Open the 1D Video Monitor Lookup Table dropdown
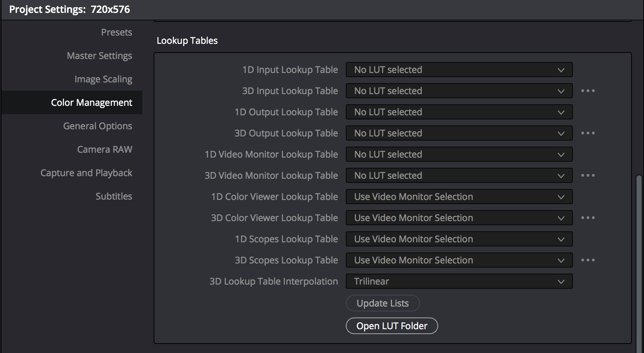The image size is (644, 353). (x=459, y=154)
